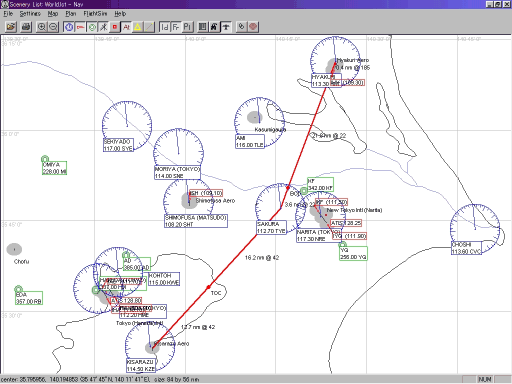Select the CHOSHI 113.60 VOR label
512x384 pixels.
466,248
